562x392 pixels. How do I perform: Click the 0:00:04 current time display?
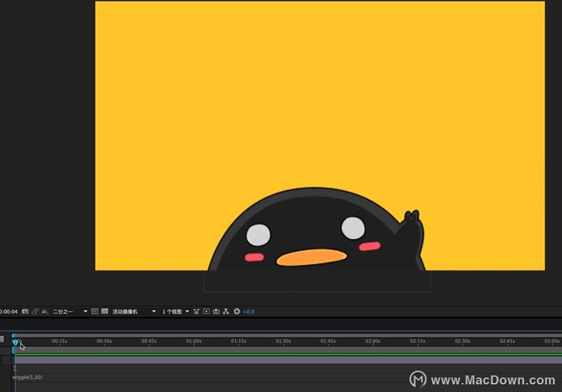(x=8, y=312)
